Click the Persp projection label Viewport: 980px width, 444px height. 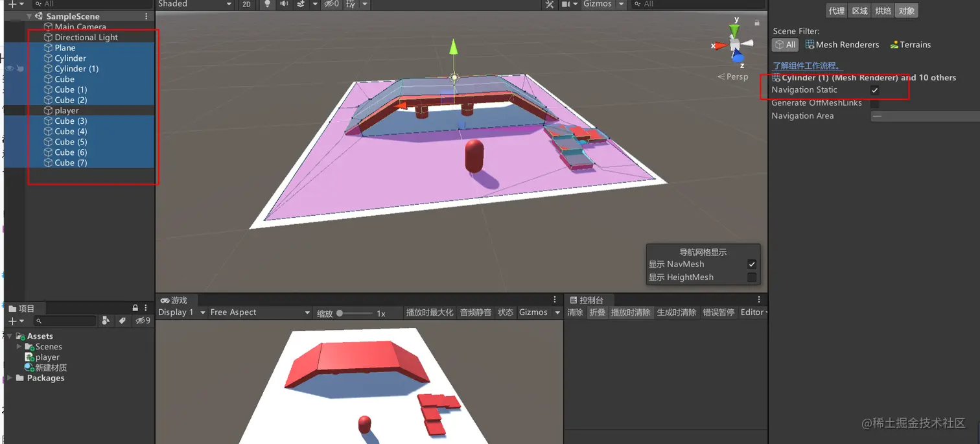coord(732,76)
